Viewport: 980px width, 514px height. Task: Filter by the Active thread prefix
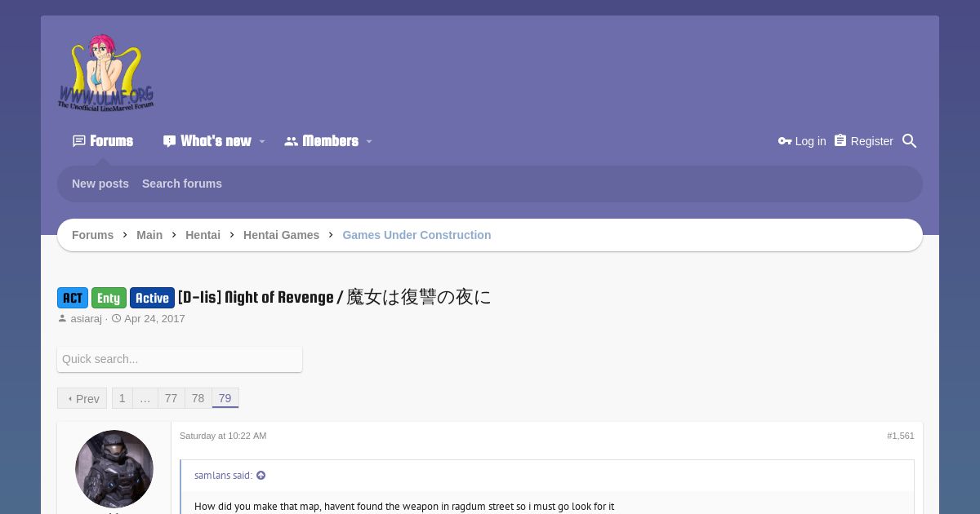tap(152, 298)
